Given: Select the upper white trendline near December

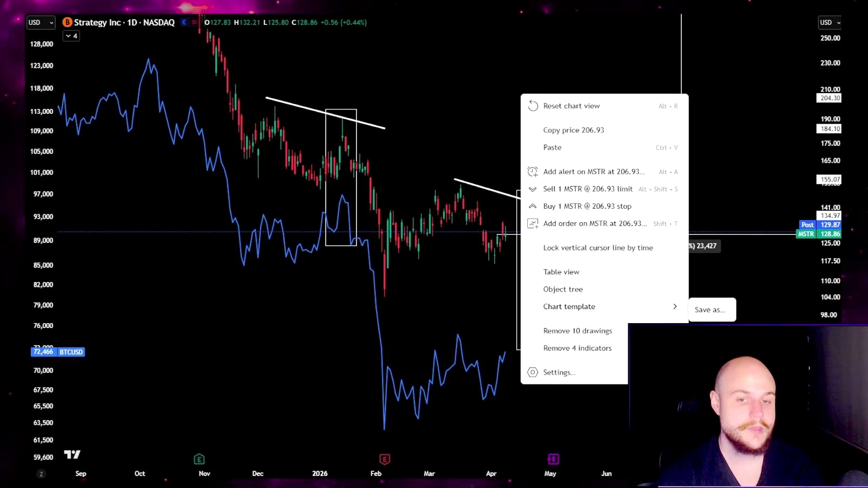Looking at the screenshot, I should (x=325, y=113).
